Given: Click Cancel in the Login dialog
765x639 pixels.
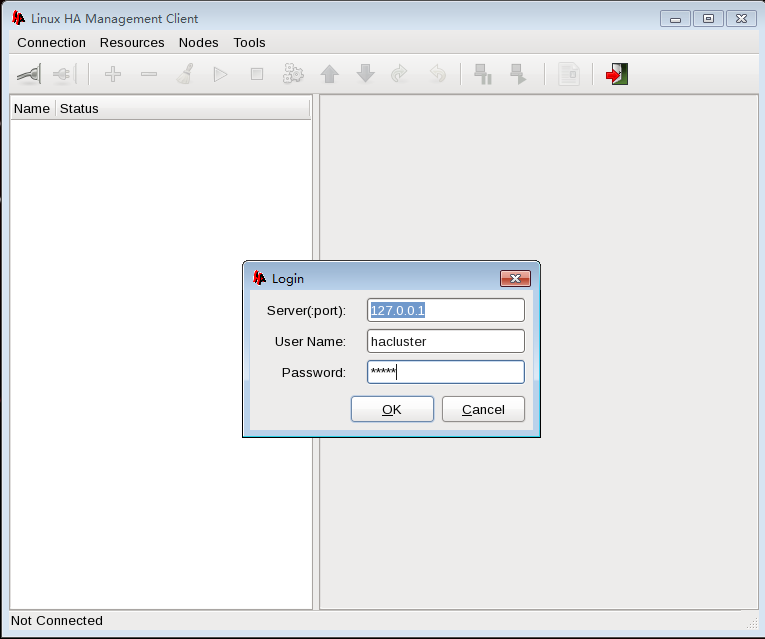Looking at the screenshot, I should [483, 409].
